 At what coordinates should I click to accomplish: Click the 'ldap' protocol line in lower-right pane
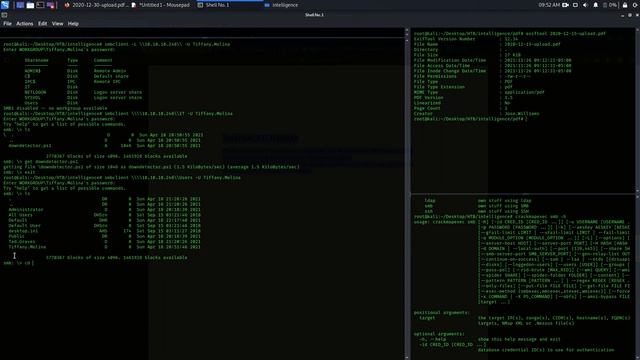click(x=479, y=200)
